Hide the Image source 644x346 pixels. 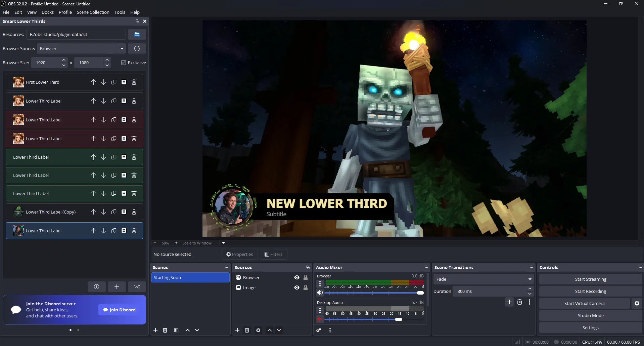point(296,287)
